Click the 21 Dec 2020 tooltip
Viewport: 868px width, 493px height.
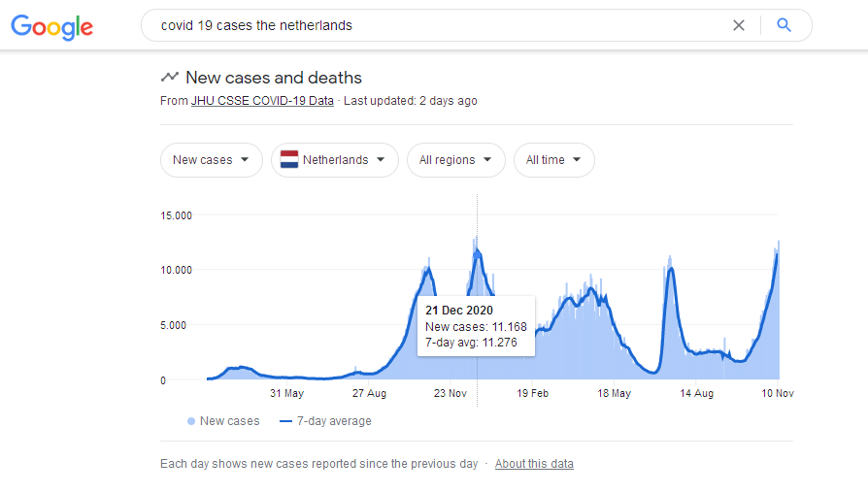476,324
